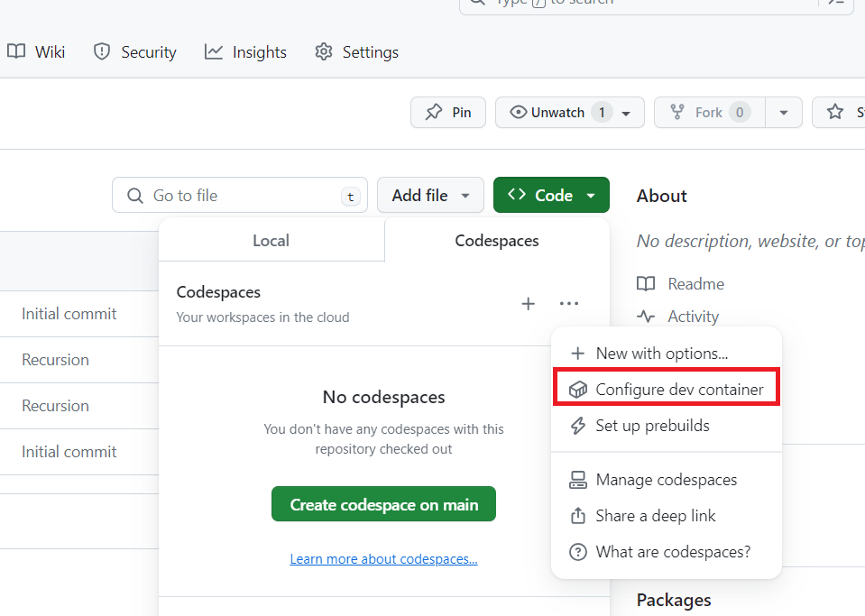The height and width of the screenshot is (616, 865).
Task: Click the Code angle-brackets icon
Action: (x=517, y=194)
